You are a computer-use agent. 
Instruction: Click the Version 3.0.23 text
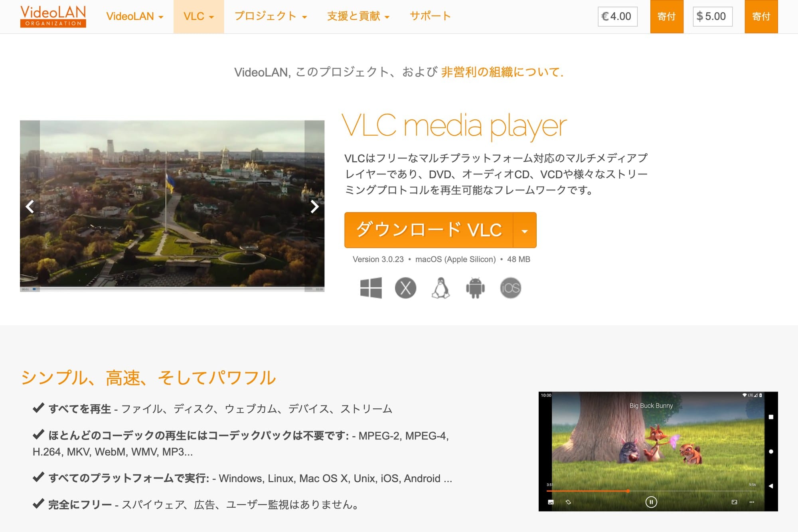click(x=378, y=259)
